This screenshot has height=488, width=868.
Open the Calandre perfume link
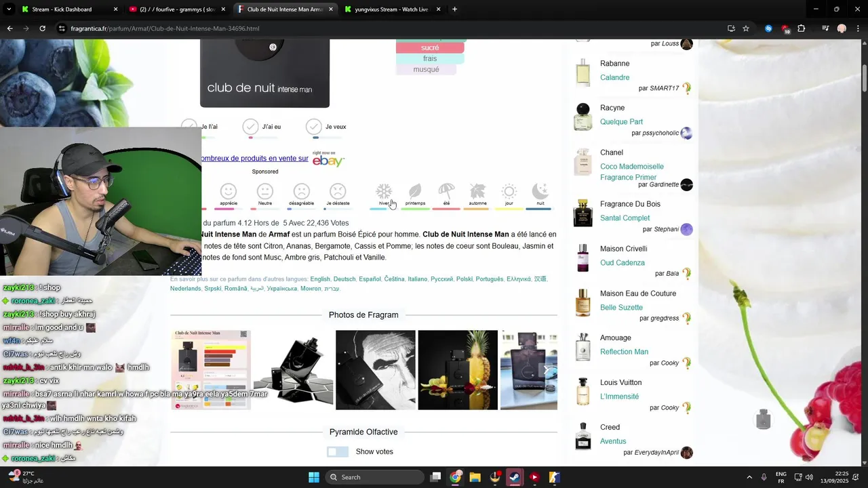tap(615, 78)
